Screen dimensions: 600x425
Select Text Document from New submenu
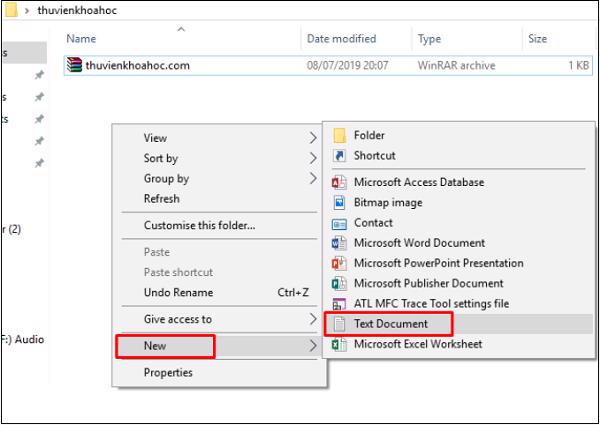coord(390,324)
